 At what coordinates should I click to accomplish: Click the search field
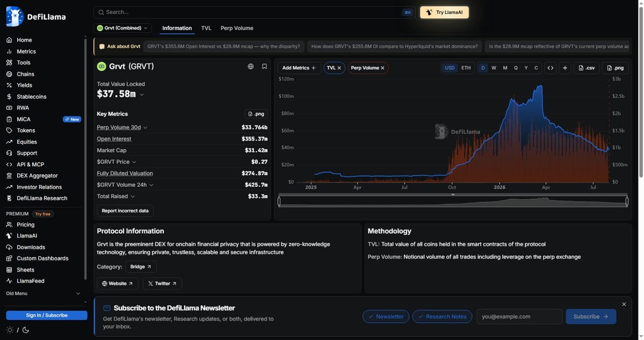click(x=254, y=12)
